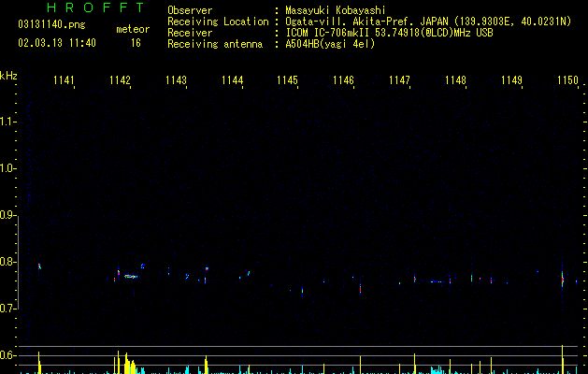Click the 1.1 frequency axis label
This screenshot has width=588, height=374.
click(x=7, y=122)
